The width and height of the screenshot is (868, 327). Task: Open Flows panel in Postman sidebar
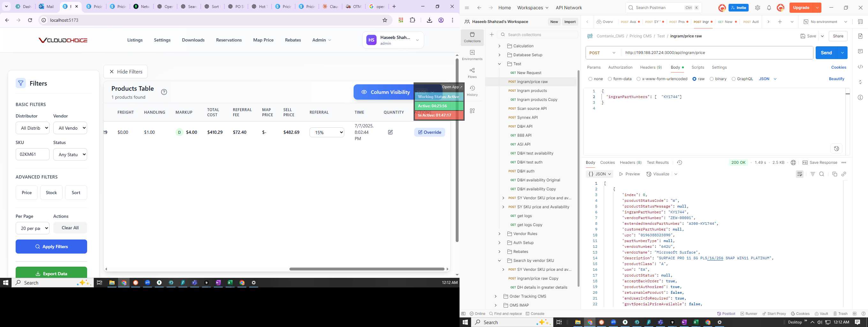click(x=472, y=73)
